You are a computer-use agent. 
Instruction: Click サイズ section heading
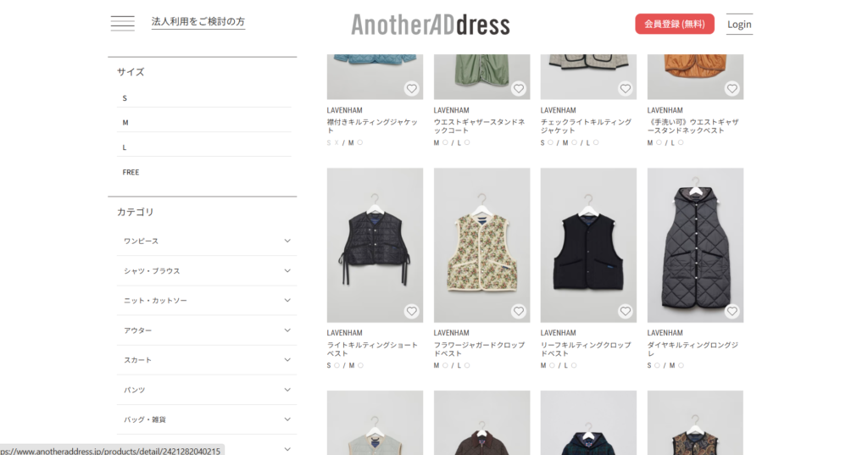click(x=131, y=72)
